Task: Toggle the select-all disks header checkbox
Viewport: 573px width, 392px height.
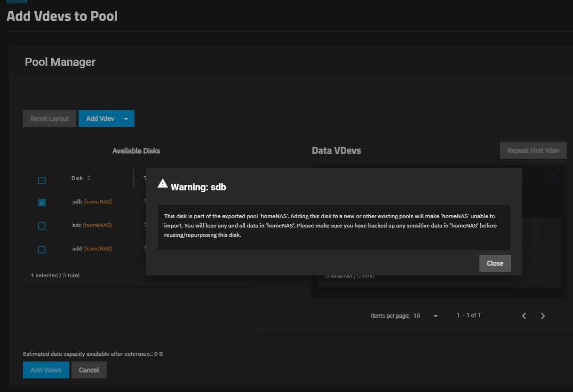Action: click(x=42, y=180)
